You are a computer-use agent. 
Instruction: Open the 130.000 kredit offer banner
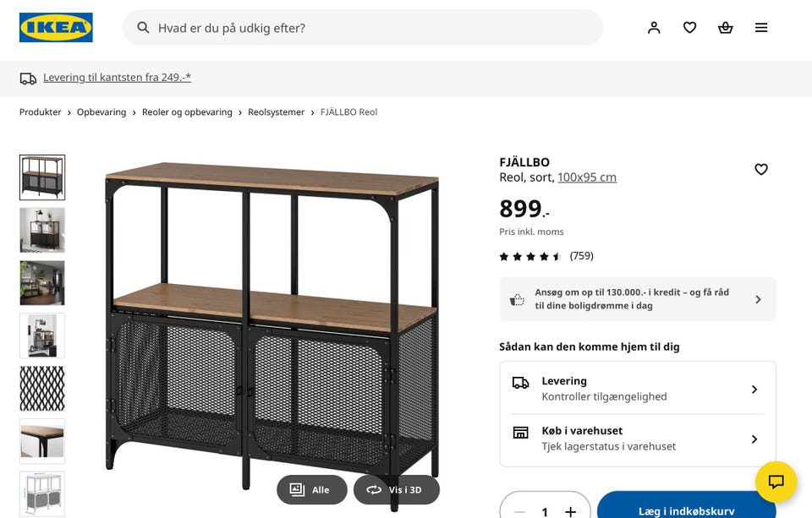pyautogui.click(x=637, y=299)
